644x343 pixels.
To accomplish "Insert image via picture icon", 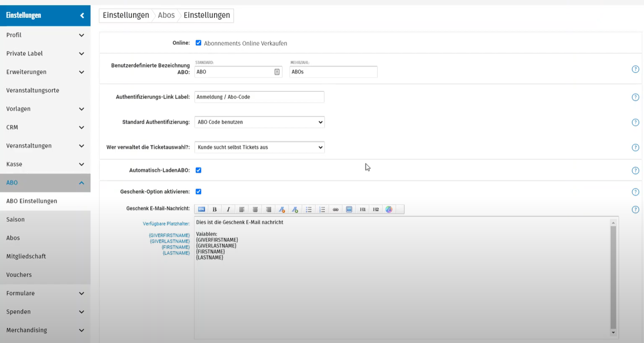I will tap(349, 210).
